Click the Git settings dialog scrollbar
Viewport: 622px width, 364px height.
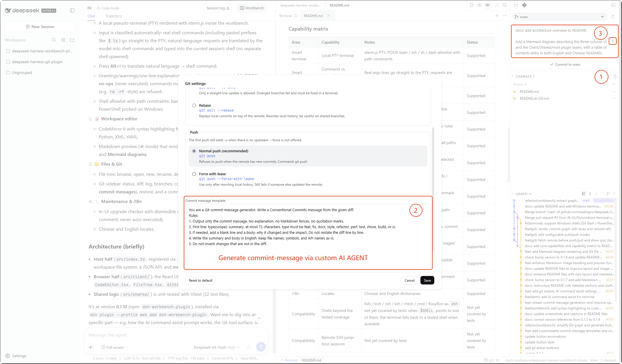[433, 190]
